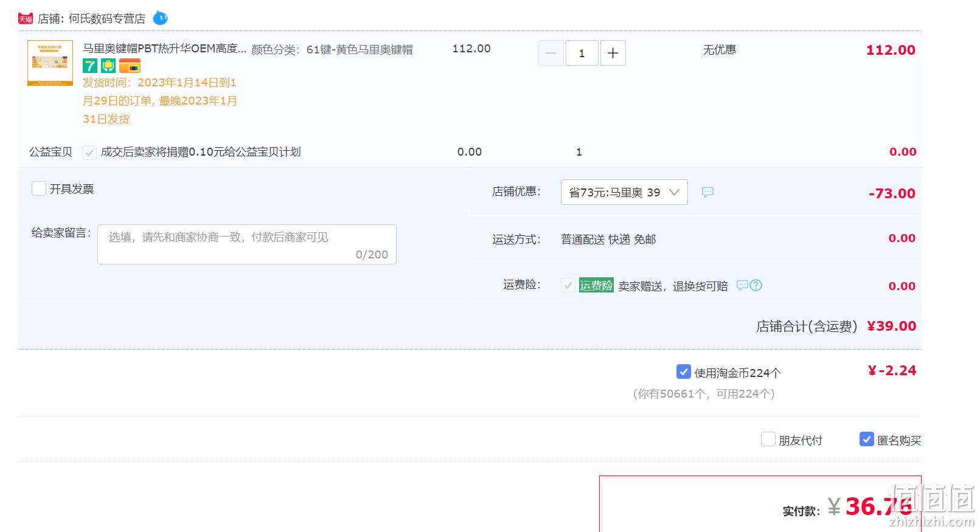
Task: Click the red item subtotal 112.00
Action: pyautogui.click(x=891, y=50)
